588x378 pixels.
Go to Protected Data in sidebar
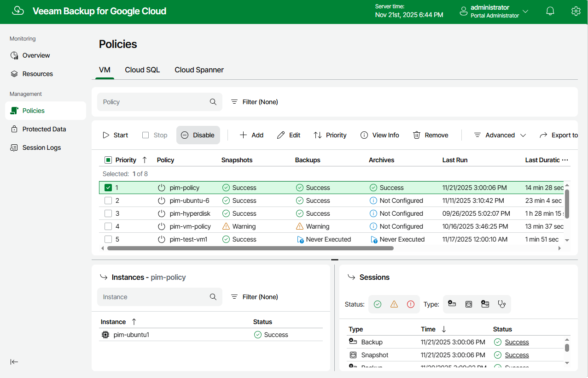(46, 129)
